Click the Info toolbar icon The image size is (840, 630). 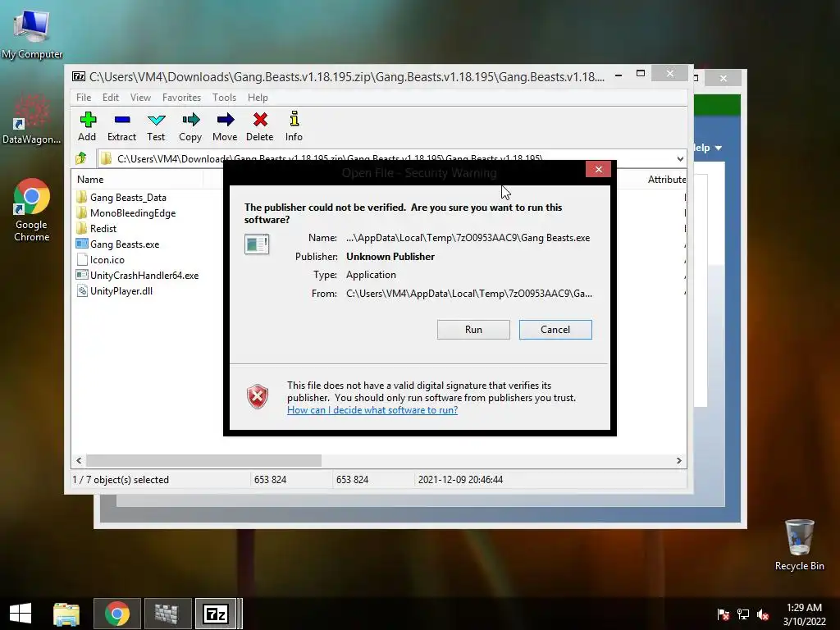[x=294, y=126]
